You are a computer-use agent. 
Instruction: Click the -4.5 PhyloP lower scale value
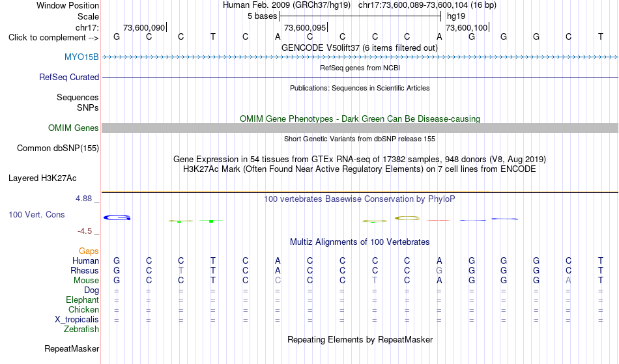click(85, 231)
